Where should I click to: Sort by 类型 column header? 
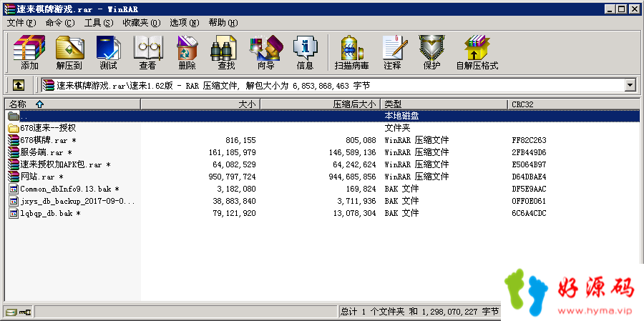444,104
